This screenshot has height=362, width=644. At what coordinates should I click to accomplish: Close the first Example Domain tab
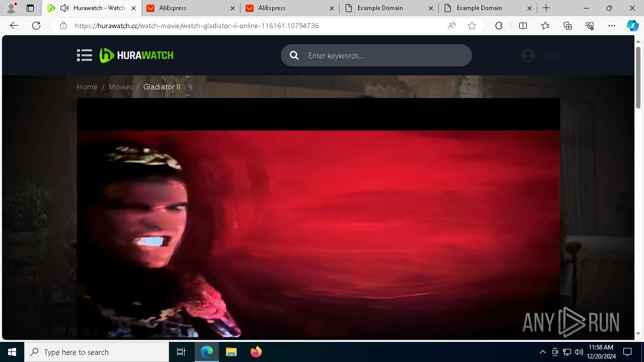click(x=431, y=8)
